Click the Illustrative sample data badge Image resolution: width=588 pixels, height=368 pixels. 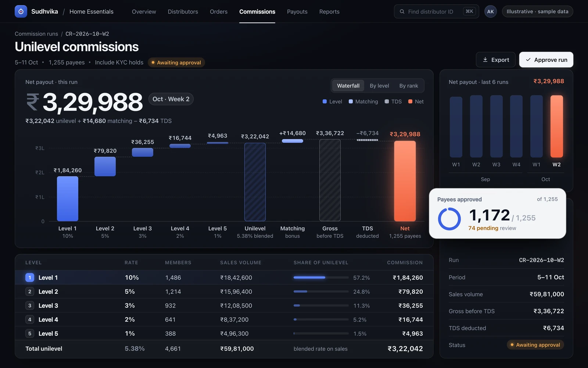pos(537,11)
